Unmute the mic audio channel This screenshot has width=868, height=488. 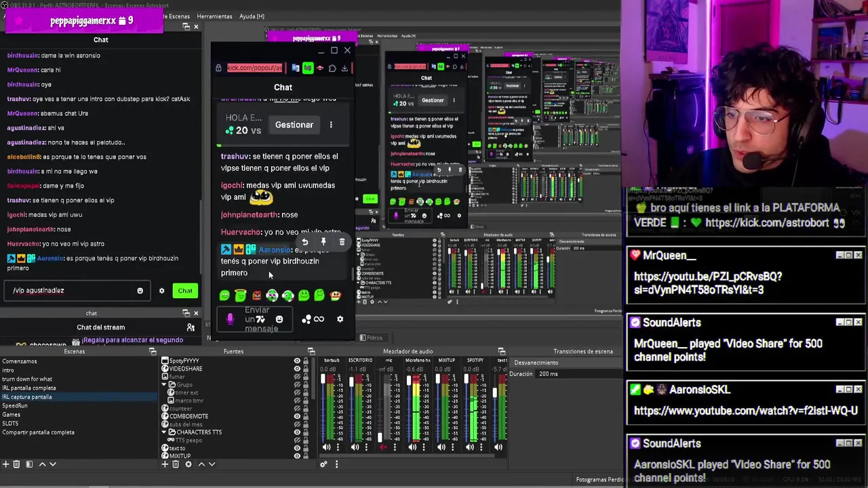click(x=384, y=447)
